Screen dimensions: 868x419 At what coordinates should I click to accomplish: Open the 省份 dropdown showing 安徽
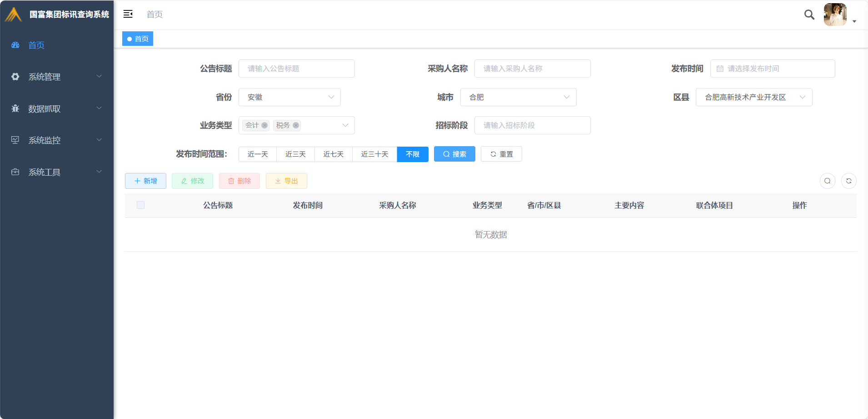tap(289, 97)
